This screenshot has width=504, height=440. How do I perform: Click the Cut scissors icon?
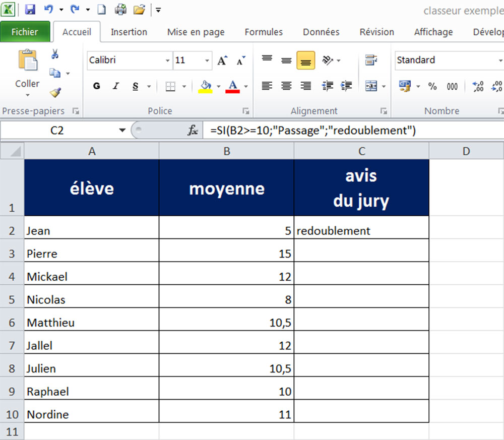pos(55,54)
